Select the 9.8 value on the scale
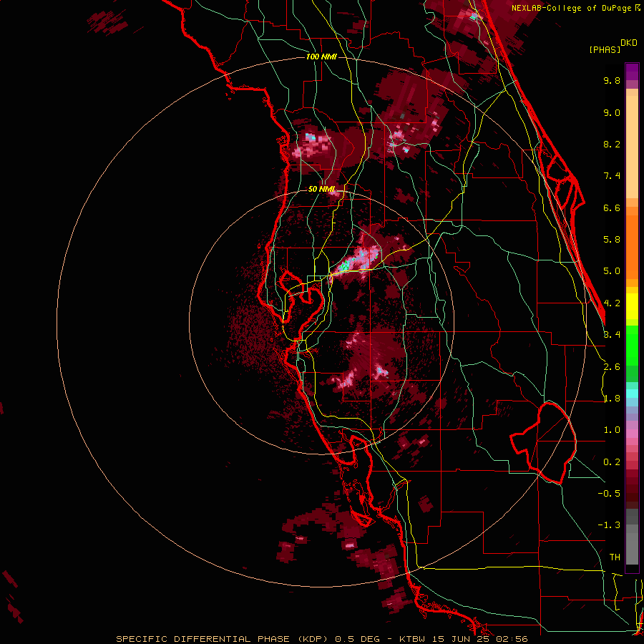This screenshot has width=644, height=644. coord(612,80)
